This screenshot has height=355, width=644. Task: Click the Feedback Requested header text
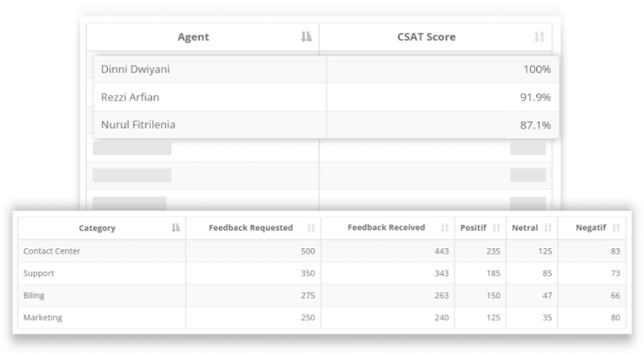coord(251,228)
